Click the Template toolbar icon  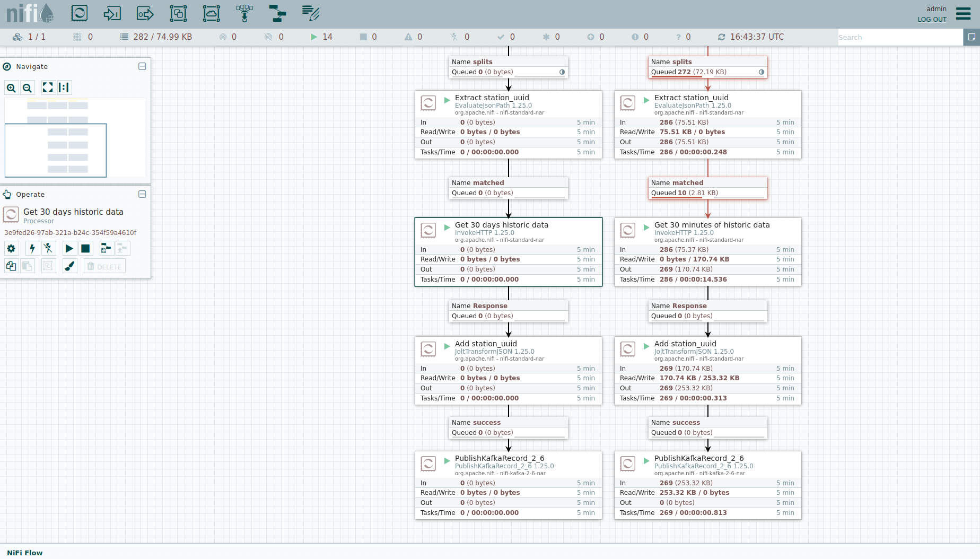(277, 13)
